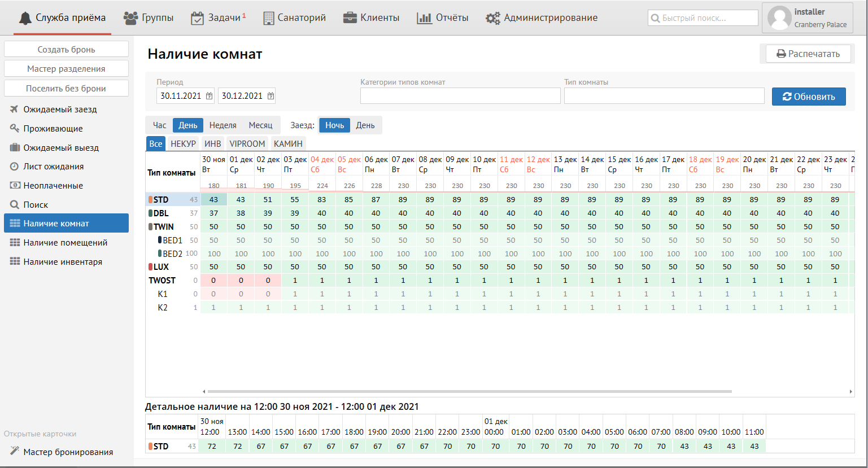
Task: Open the Тип комнаты selector field
Action: [664, 96]
